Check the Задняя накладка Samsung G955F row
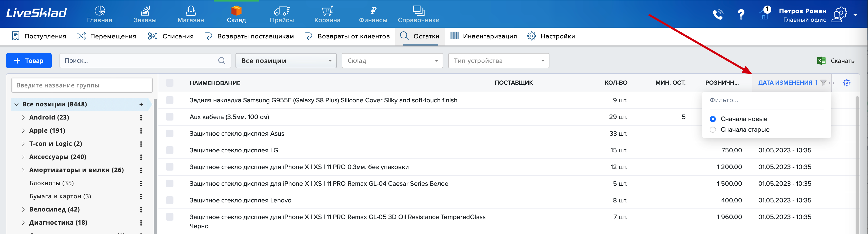The image size is (868, 234). 169,100
